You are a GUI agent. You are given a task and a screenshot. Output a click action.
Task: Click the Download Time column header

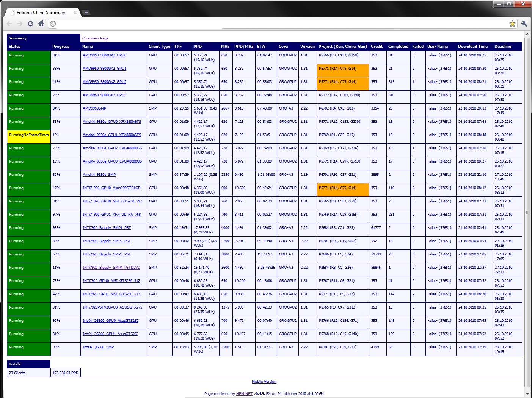(x=473, y=47)
